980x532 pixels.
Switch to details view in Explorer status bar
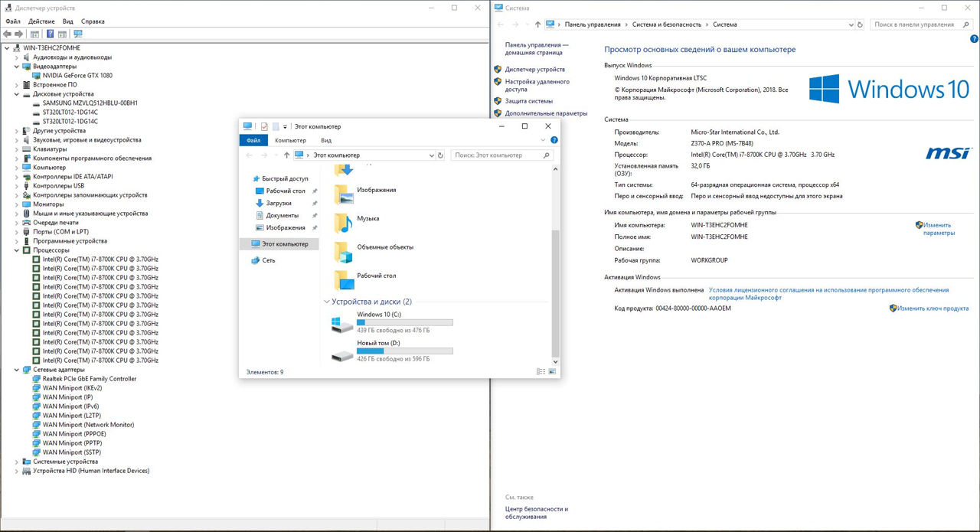pos(541,371)
